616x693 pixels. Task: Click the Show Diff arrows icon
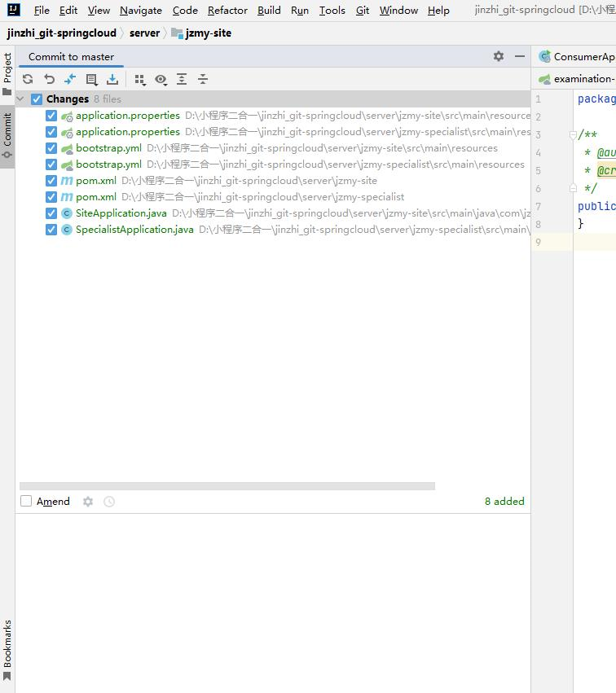coord(70,79)
